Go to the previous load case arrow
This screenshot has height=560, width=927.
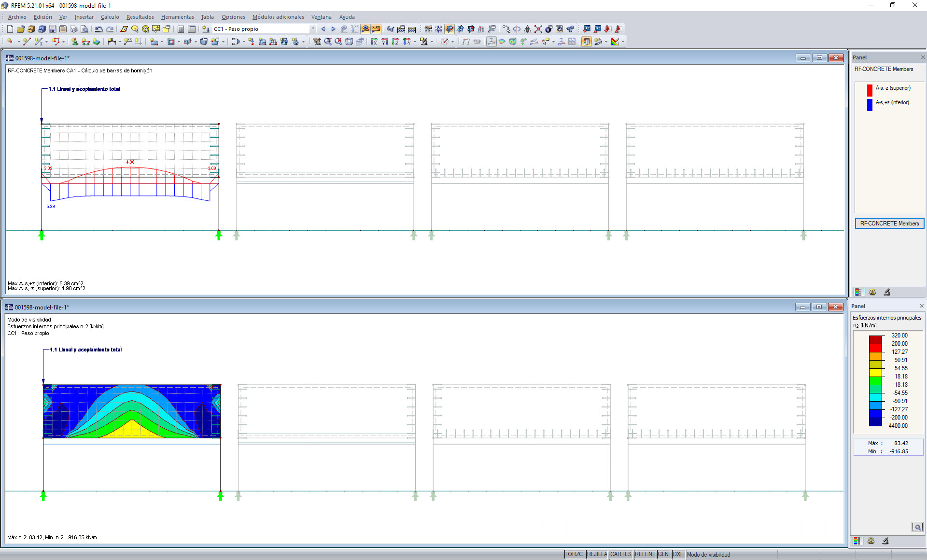click(x=323, y=29)
